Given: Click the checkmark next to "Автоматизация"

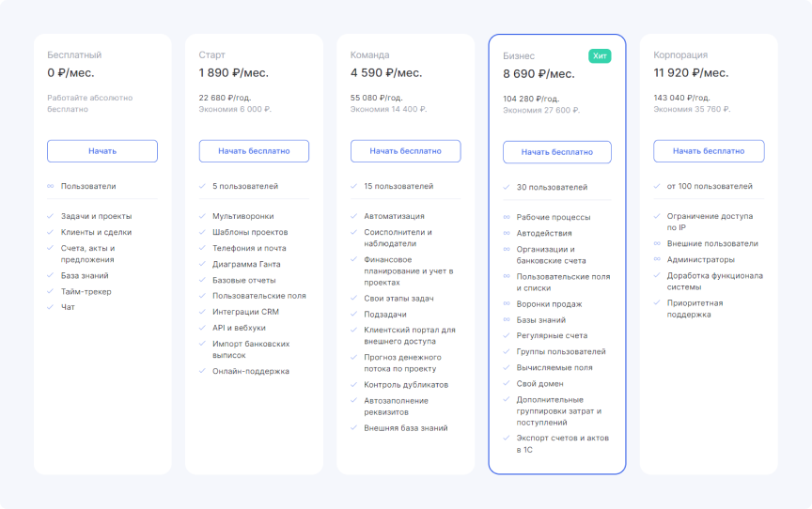Looking at the screenshot, I should click(x=354, y=216).
